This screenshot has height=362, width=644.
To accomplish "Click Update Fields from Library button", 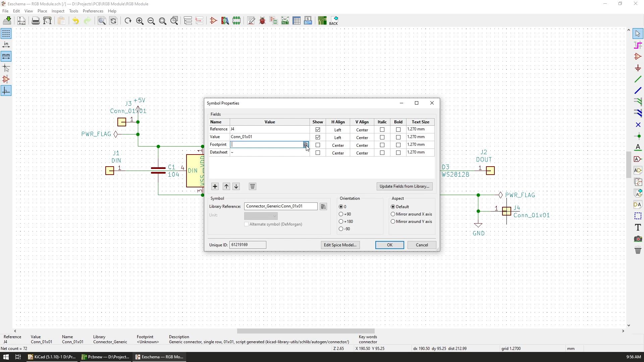I will click(404, 186).
